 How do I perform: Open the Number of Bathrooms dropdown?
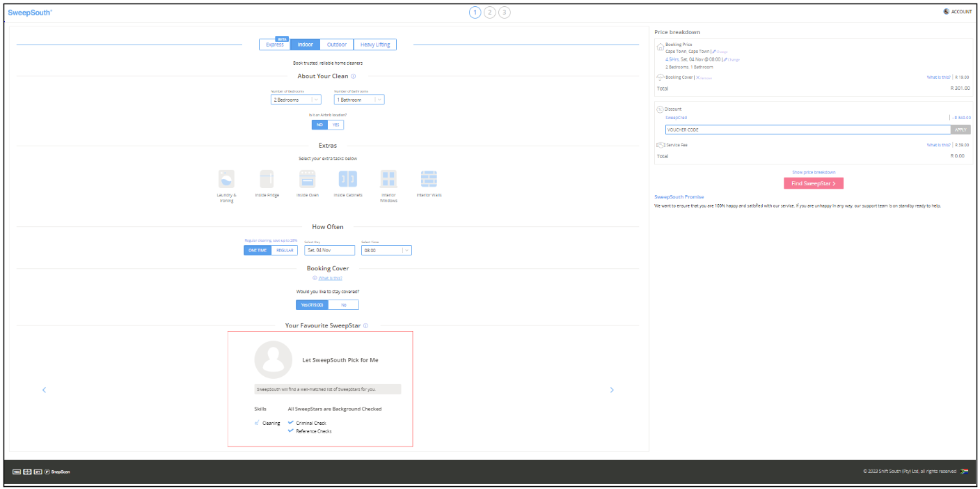point(359,100)
